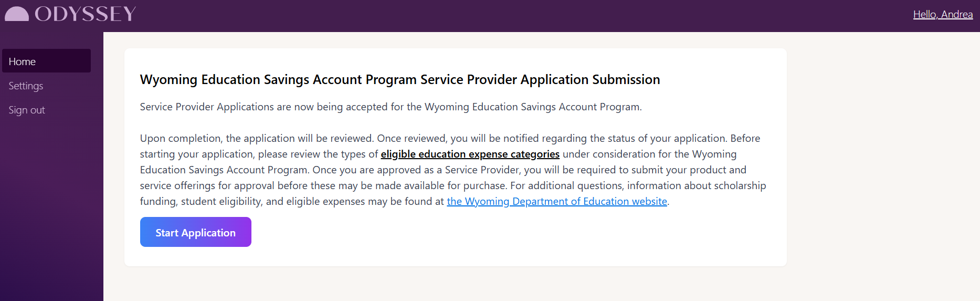Choose Sign out in the sidebar
Image resolution: width=980 pixels, height=301 pixels.
point(27,110)
